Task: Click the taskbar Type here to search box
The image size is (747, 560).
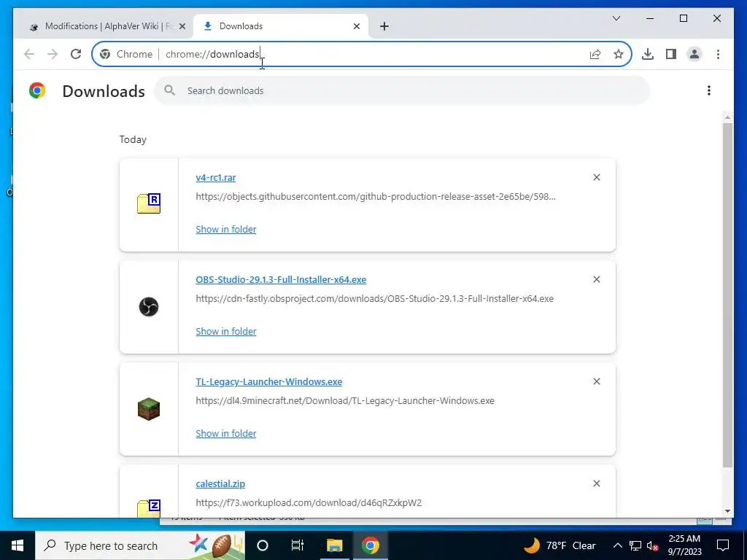Action: 140,545
